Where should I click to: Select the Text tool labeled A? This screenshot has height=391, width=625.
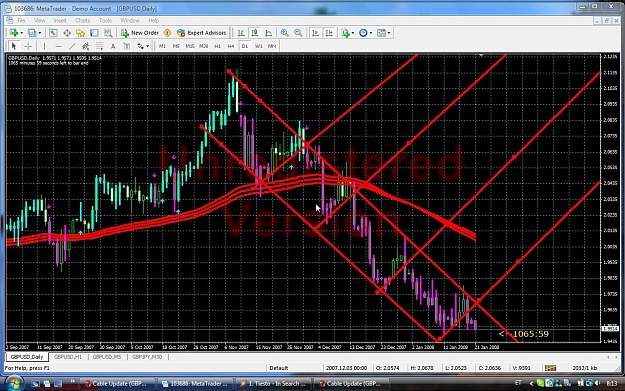point(113,46)
